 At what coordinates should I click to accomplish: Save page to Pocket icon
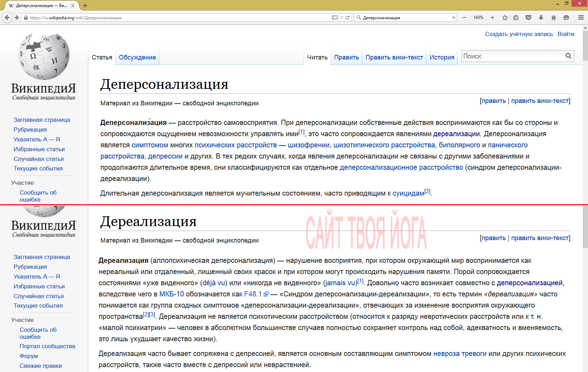click(528, 17)
